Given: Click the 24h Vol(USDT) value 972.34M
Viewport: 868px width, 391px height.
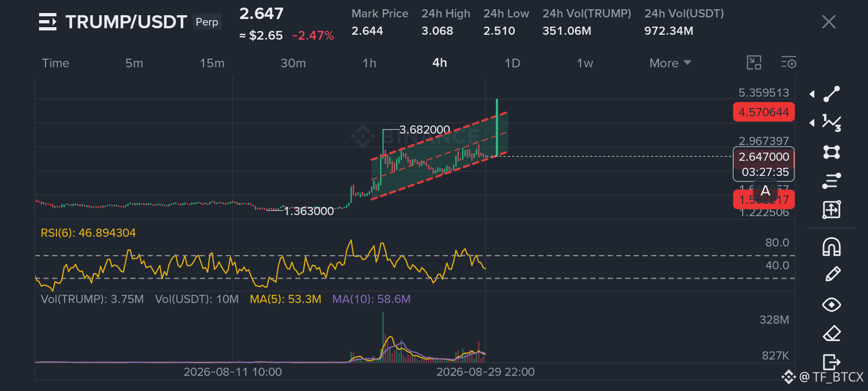Looking at the screenshot, I should [x=669, y=31].
